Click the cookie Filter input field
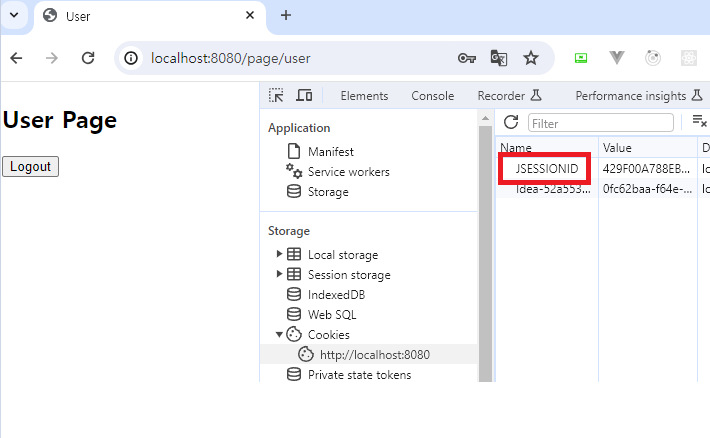This screenshot has width=710, height=438. (600, 123)
